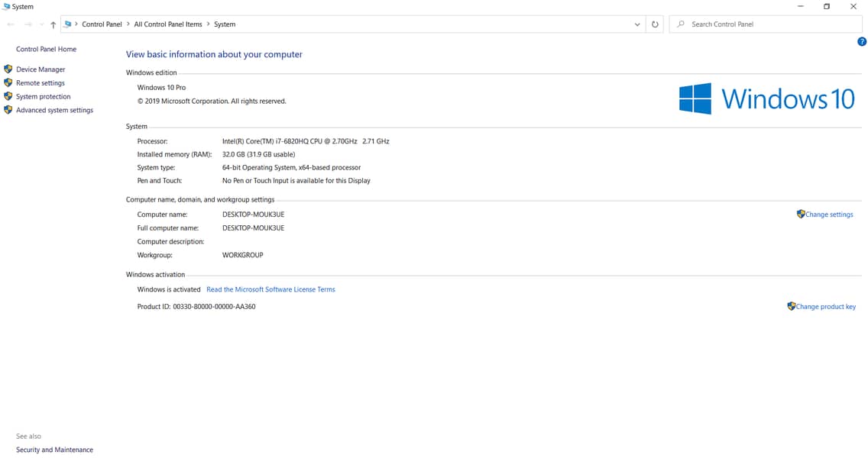Open the recent locations dropdown arrow
This screenshot has height=458, width=868.
tap(40, 24)
